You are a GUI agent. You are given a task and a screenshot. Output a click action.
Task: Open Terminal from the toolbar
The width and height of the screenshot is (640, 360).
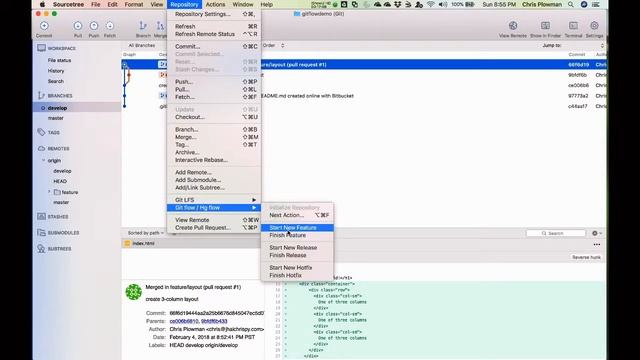(573, 26)
